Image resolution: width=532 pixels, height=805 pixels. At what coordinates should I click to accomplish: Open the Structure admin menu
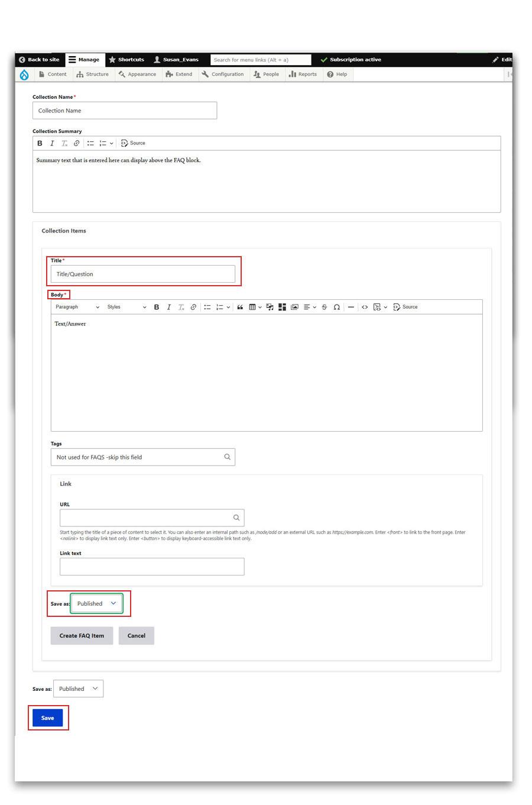(x=93, y=75)
